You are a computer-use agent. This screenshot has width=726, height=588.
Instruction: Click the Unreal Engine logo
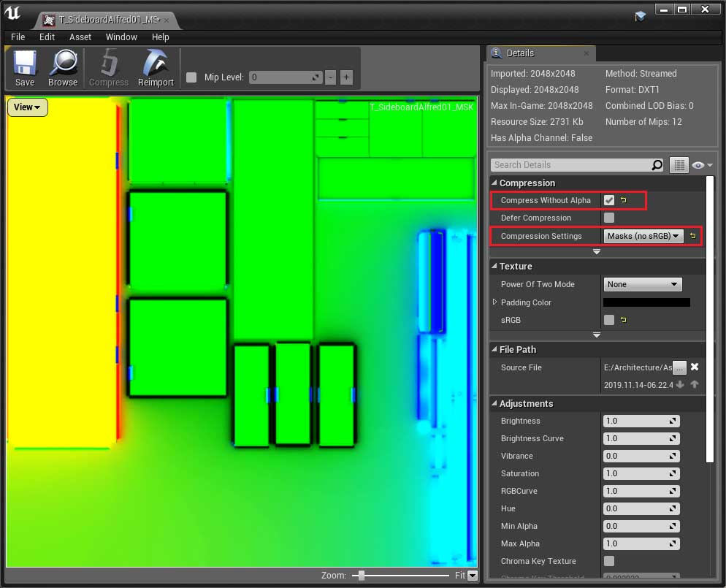tap(12, 13)
